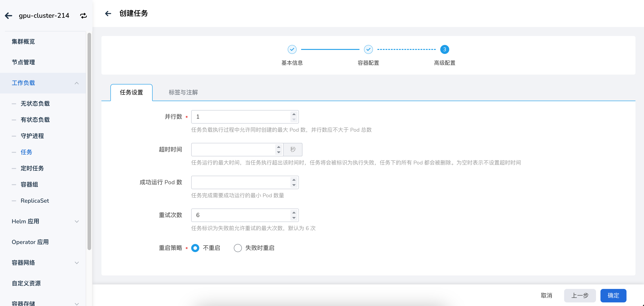This screenshot has height=306, width=644.
Task: Switch to the 标签与注解 tab
Action: point(183,92)
